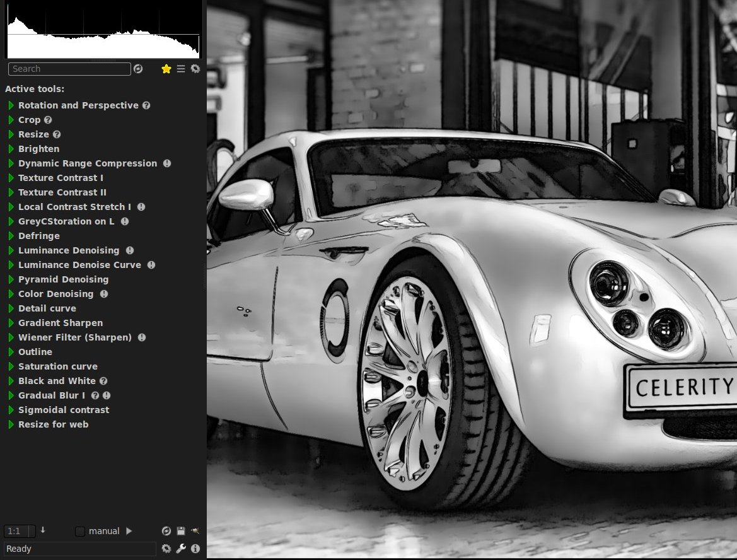Open the info icon in the status bar
The width and height of the screenshot is (737, 560).
point(195,549)
